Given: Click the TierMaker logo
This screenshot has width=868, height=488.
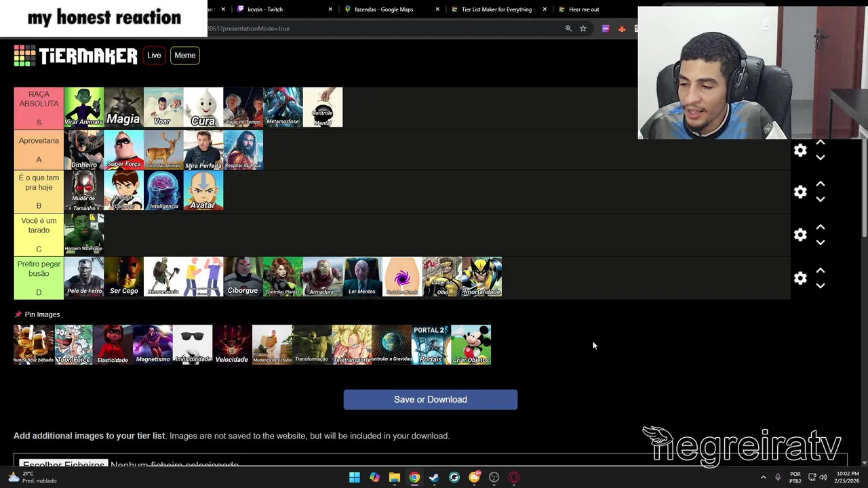Looking at the screenshot, I should click(x=75, y=56).
